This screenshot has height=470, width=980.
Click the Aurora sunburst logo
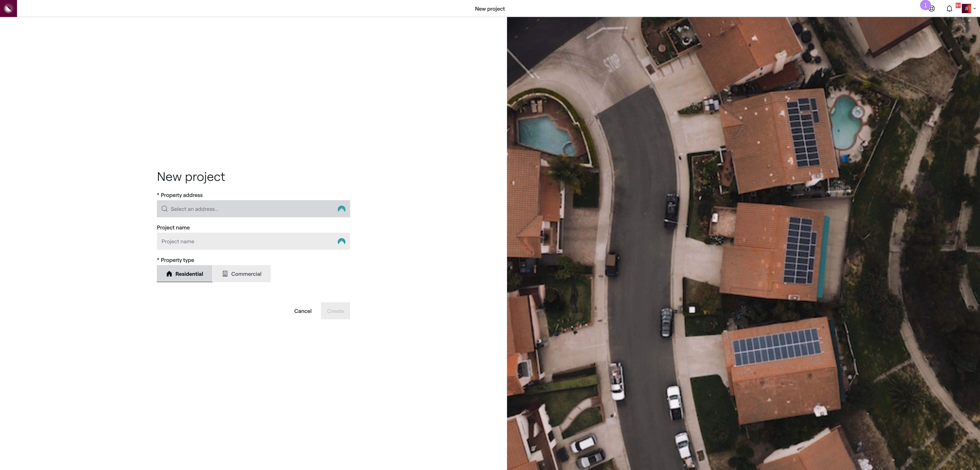[x=8, y=8]
